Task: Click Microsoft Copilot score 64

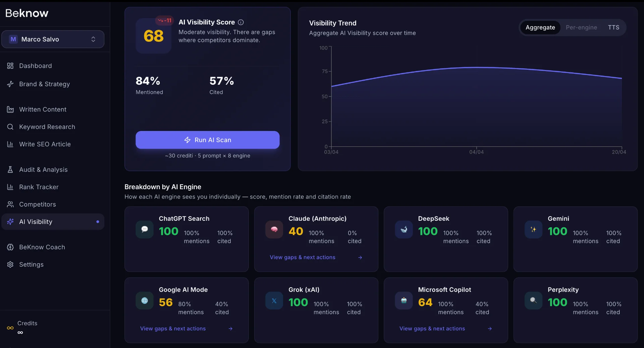Action: pyautogui.click(x=425, y=302)
